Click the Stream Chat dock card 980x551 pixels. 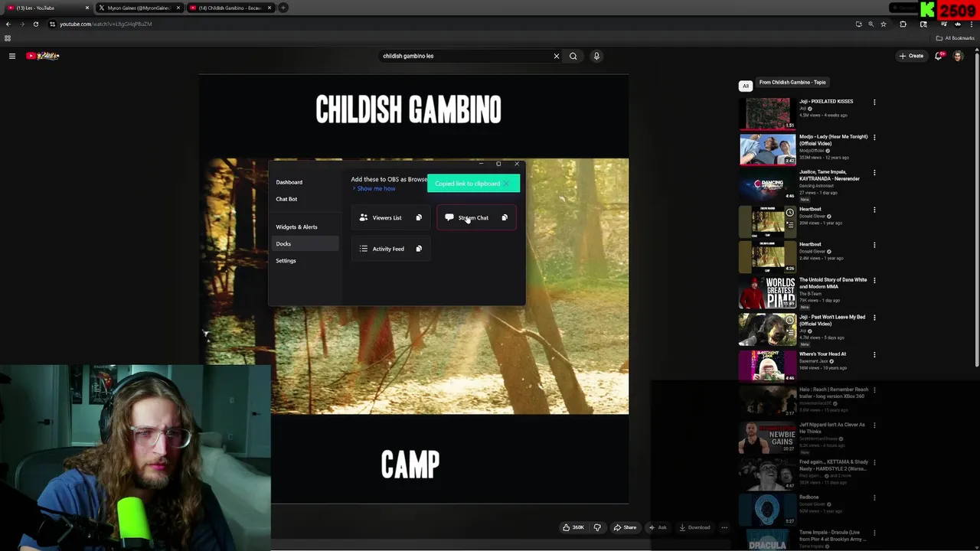(x=477, y=218)
